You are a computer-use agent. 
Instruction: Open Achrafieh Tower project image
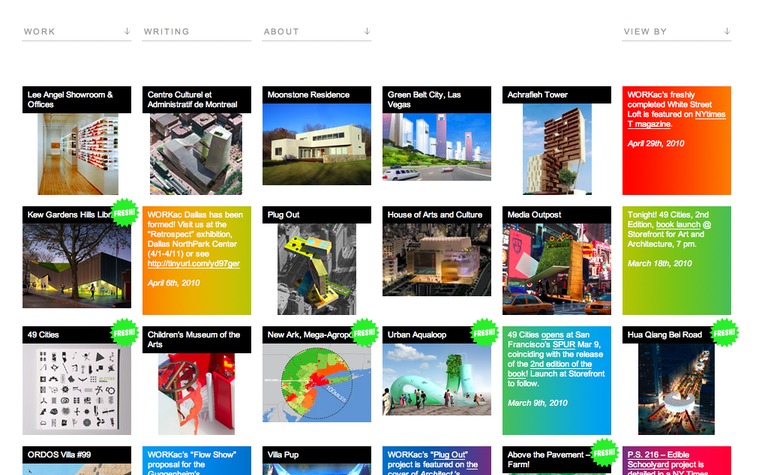tap(557, 149)
